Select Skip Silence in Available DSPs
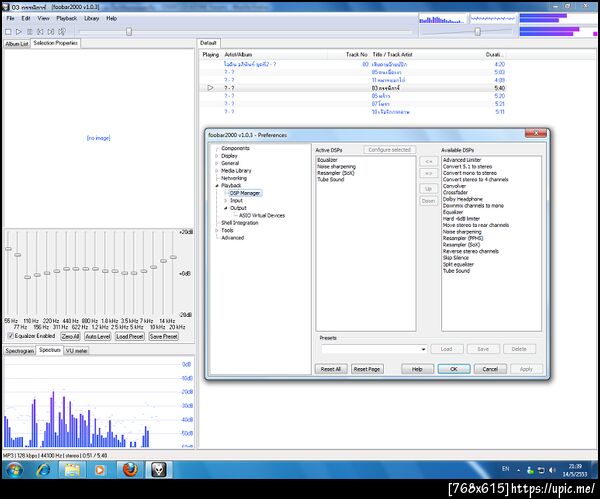The height and width of the screenshot is (499, 600). coord(455,258)
